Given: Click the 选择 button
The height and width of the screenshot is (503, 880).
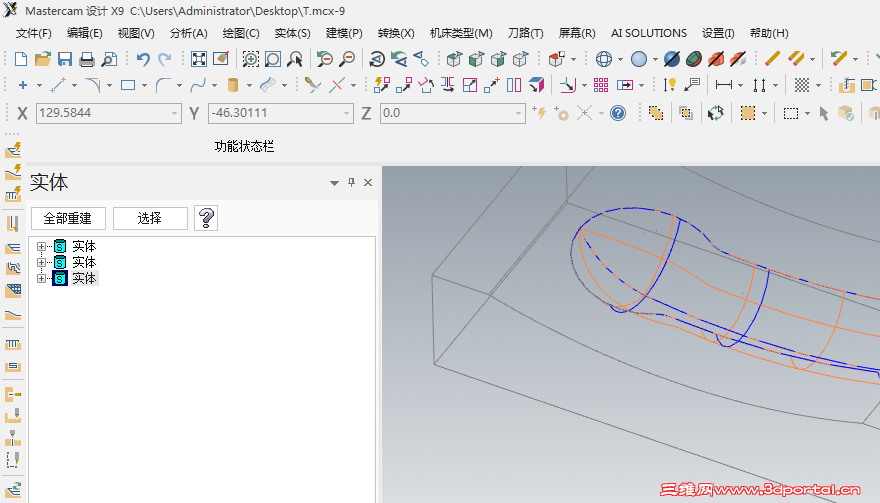Looking at the screenshot, I should coord(150,218).
